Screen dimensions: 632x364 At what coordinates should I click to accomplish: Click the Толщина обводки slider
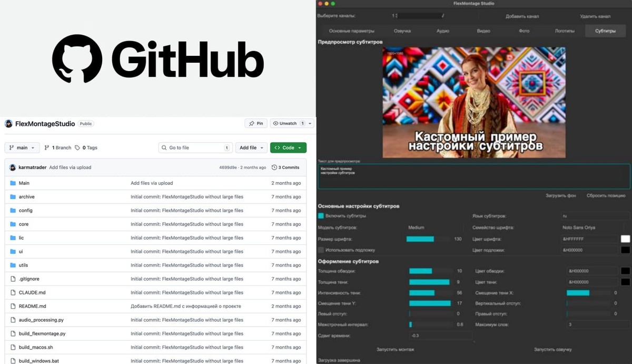(x=431, y=271)
